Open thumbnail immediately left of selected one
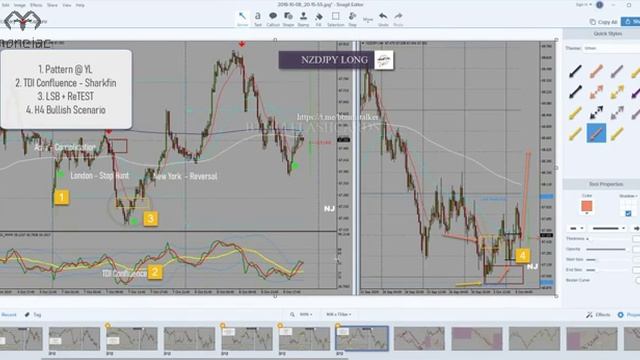Image resolution: width=640 pixels, height=360 pixels. click(x=304, y=338)
